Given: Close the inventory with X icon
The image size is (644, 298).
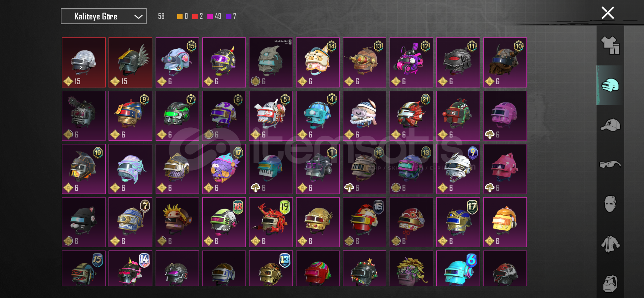Looking at the screenshot, I should pos(608,13).
